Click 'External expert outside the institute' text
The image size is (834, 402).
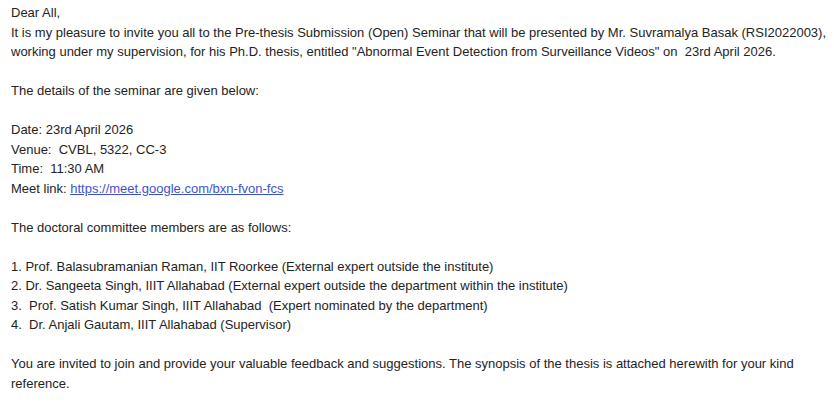coord(387,266)
